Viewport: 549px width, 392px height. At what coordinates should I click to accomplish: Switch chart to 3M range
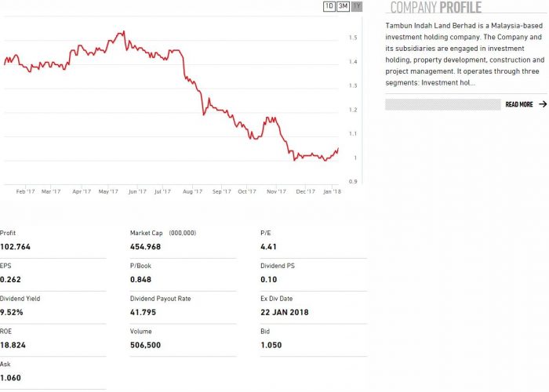343,6
